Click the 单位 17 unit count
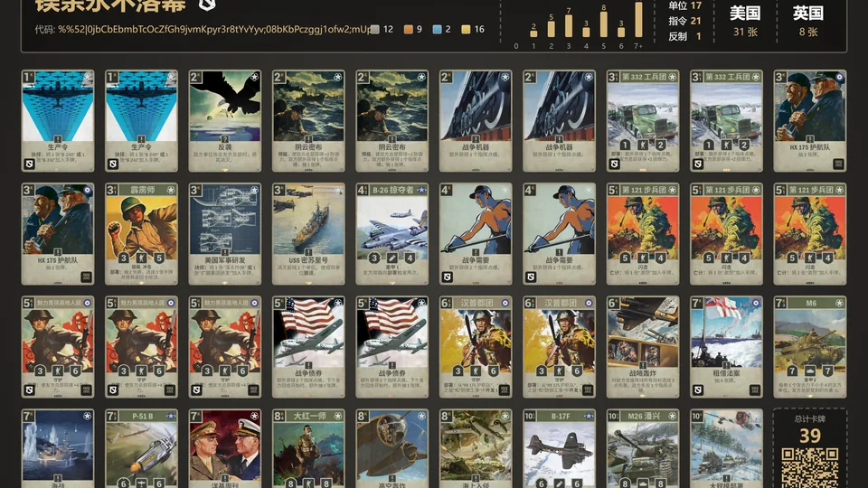 pyautogui.click(x=684, y=5)
